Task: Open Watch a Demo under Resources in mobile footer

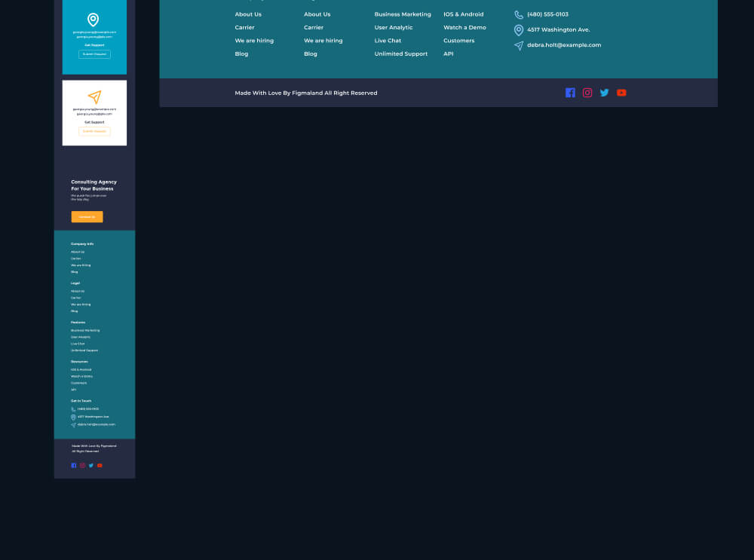Action: pos(81,377)
